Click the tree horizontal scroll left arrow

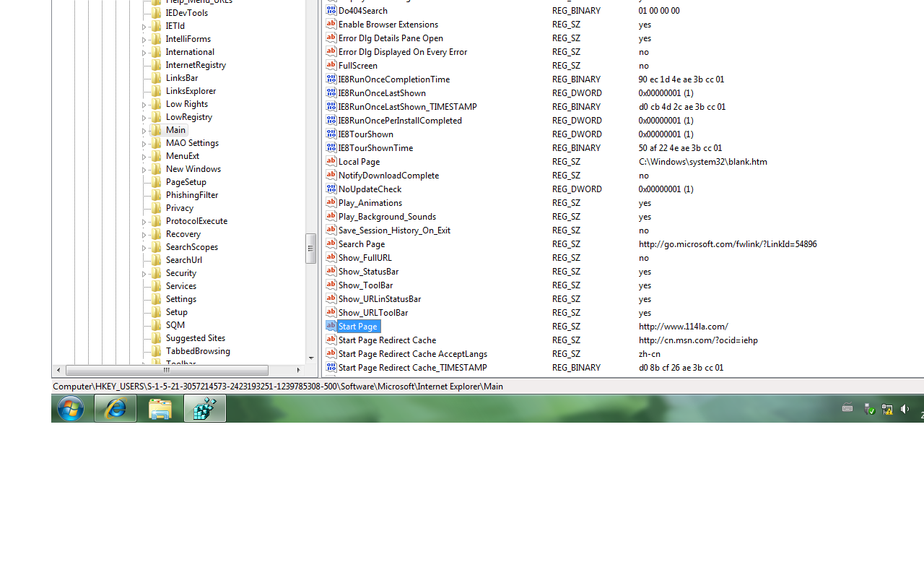[58, 370]
